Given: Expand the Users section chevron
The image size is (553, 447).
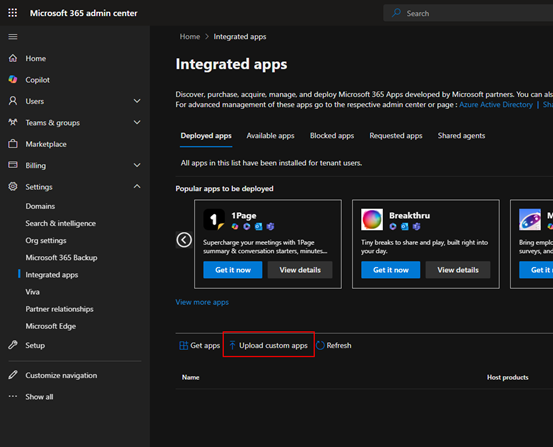Looking at the screenshot, I should tap(137, 101).
